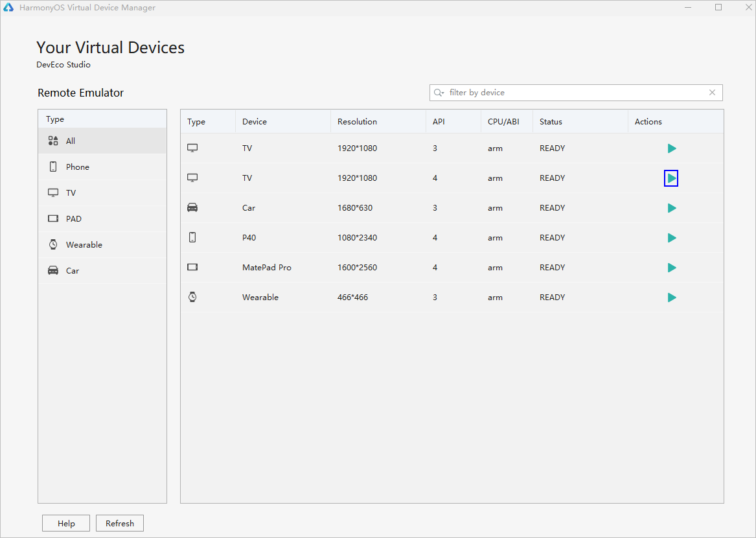The width and height of the screenshot is (756, 538).
Task: Click the TV icon in API 4 row
Action: (192, 178)
